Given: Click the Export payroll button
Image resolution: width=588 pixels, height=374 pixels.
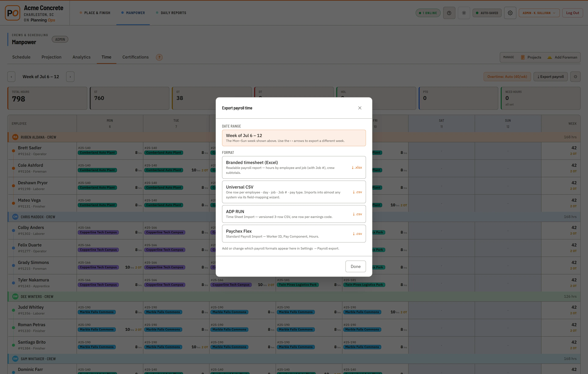Looking at the screenshot, I should tap(550, 76).
